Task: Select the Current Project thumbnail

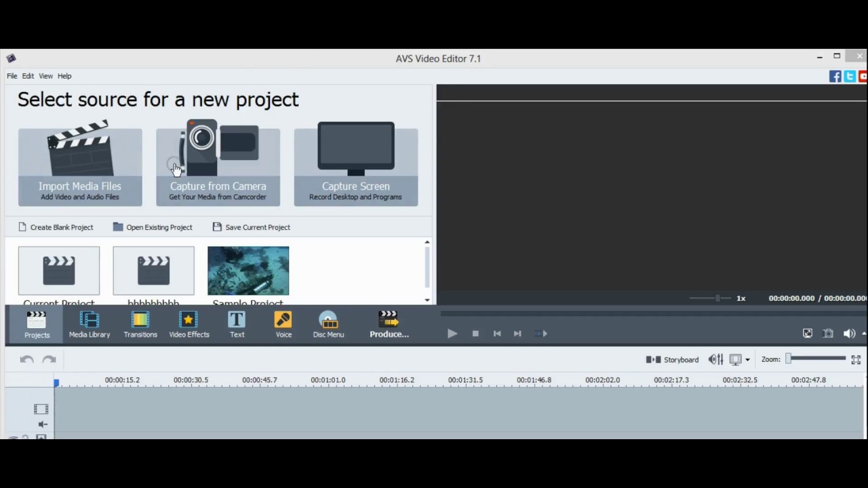Action: [59, 271]
